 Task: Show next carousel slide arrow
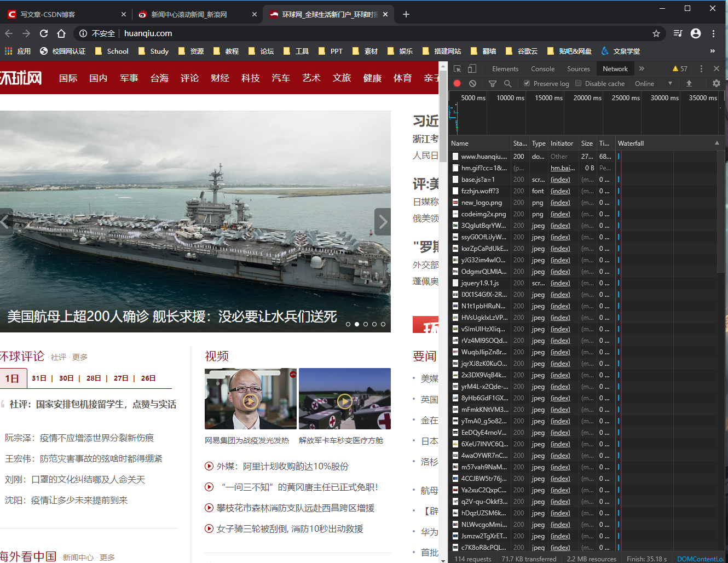click(x=383, y=222)
